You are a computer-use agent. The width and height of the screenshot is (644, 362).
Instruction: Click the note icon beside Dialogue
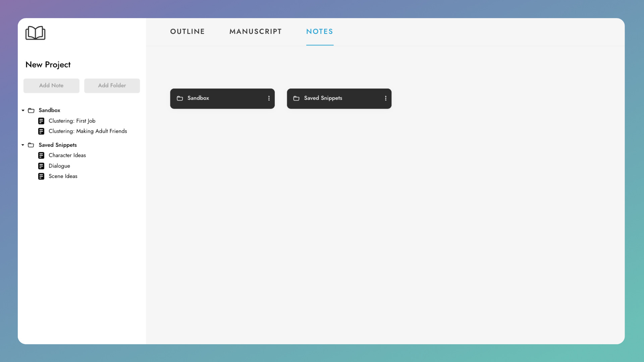coord(41,166)
